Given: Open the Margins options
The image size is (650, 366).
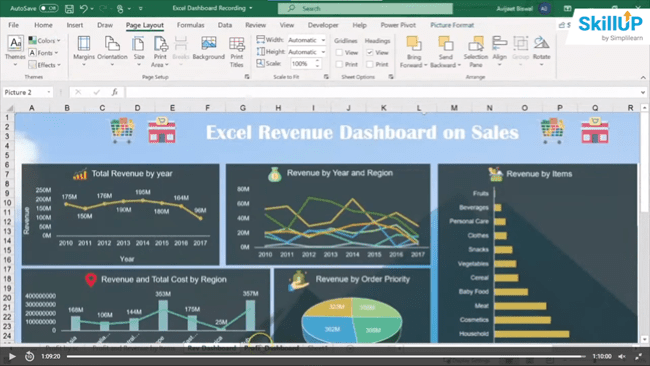Looking at the screenshot, I should click(x=84, y=51).
